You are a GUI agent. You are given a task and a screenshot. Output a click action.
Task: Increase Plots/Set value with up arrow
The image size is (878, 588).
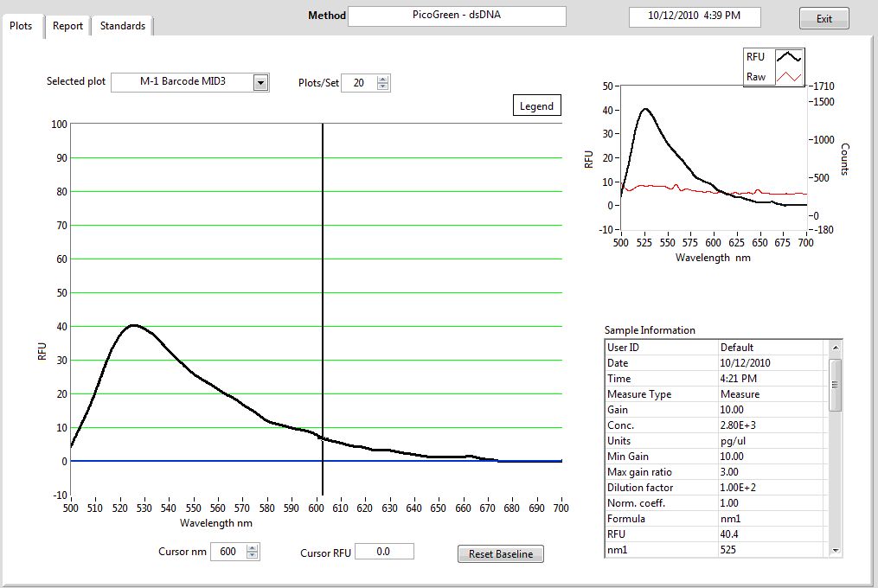(382, 79)
